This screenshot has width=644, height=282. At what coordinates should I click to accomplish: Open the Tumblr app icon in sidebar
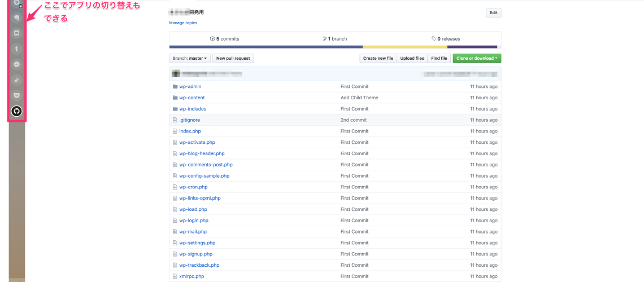(16, 49)
